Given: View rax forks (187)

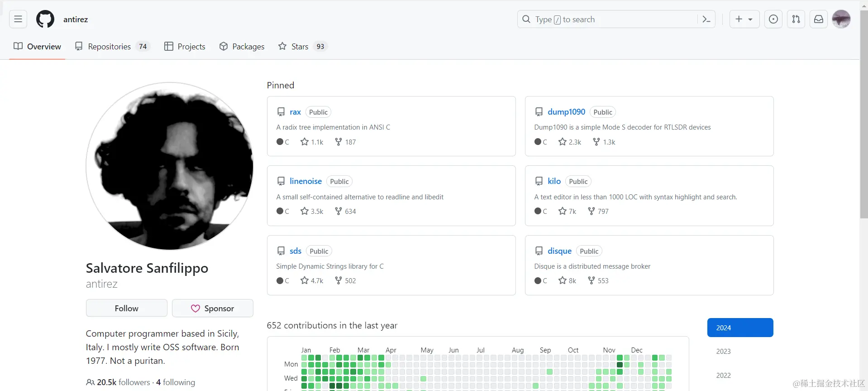Looking at the screenshot, I should click(x=345, y=142).
